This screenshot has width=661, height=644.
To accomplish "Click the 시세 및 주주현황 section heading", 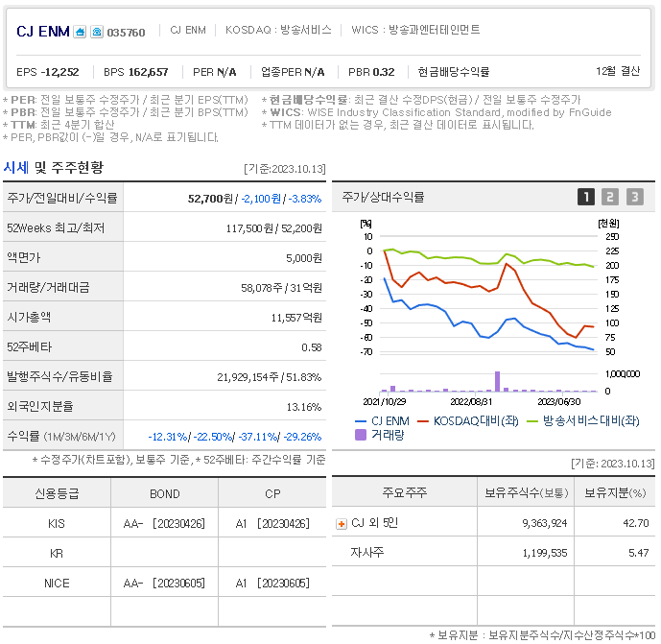I will point(53,167).
